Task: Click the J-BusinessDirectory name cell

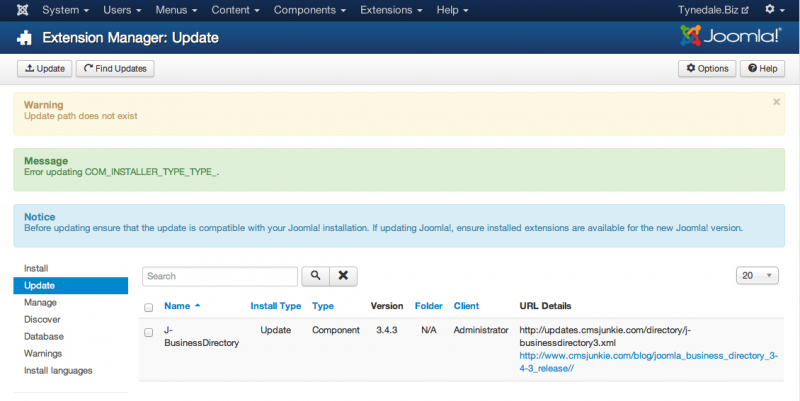Action: coord(202,337)
